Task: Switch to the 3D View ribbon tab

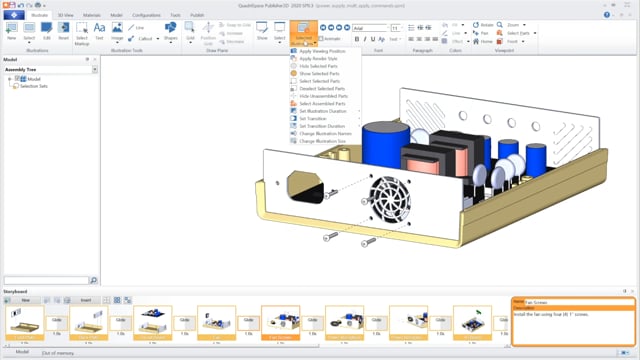Action: [65, 15]
